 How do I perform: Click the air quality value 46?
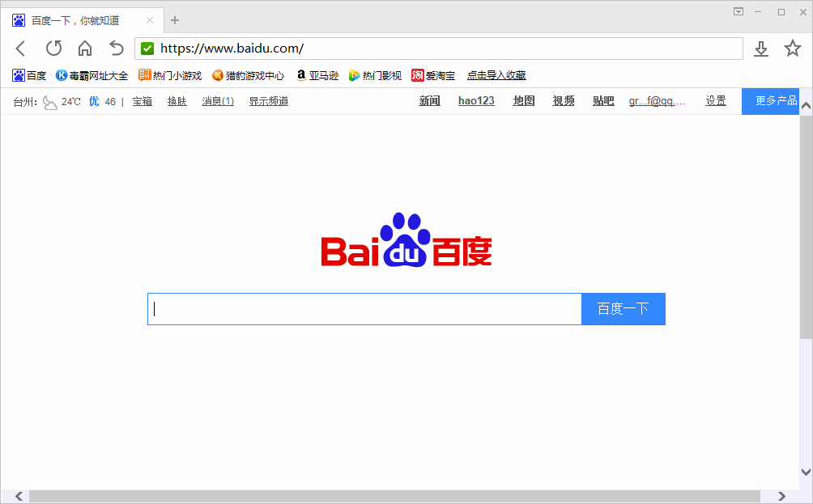coord(110,101)
